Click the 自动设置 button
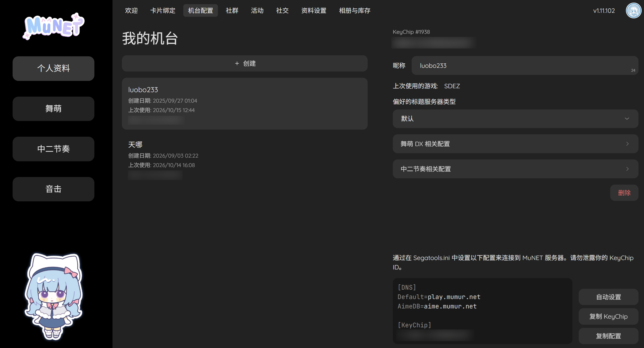Viewport: 644px width, 348px height. (609, 297)
